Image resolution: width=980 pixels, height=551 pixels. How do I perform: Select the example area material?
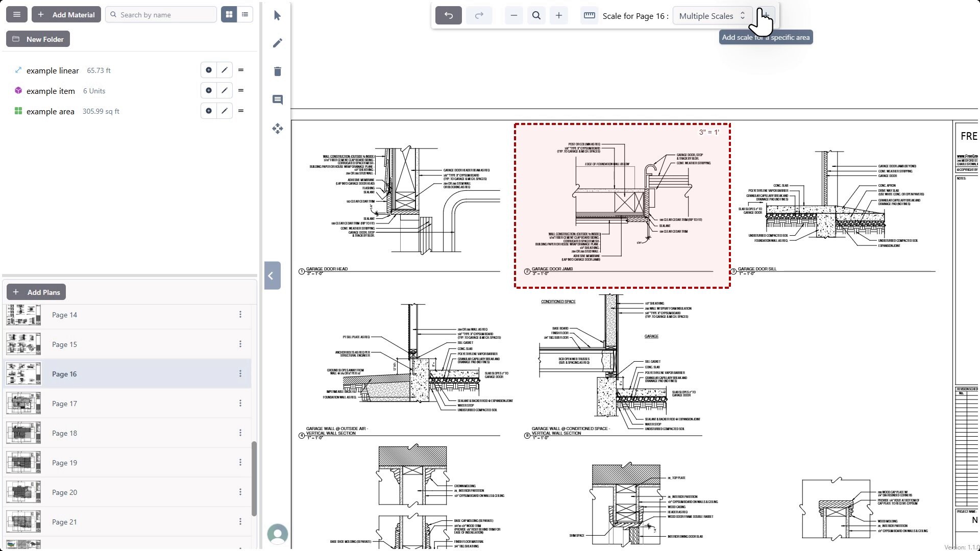(50, 111)
